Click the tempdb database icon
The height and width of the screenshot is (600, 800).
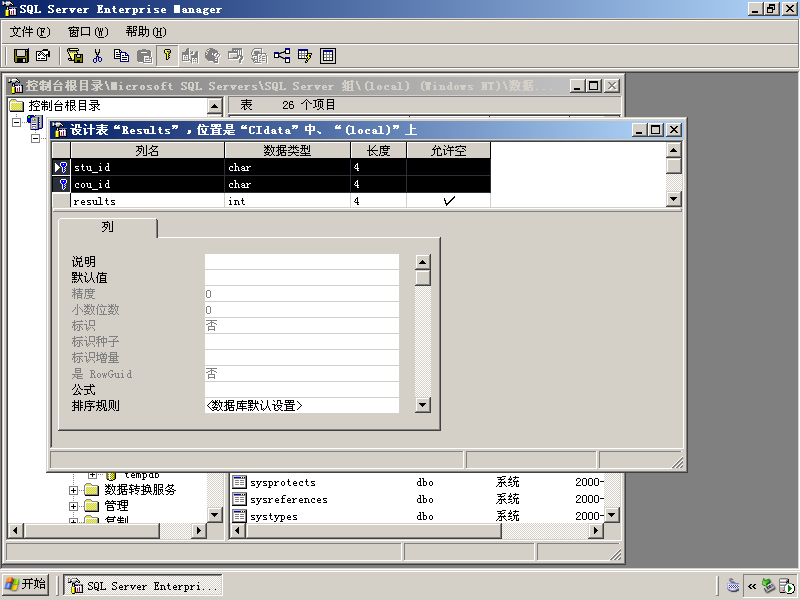click(111, 476)
